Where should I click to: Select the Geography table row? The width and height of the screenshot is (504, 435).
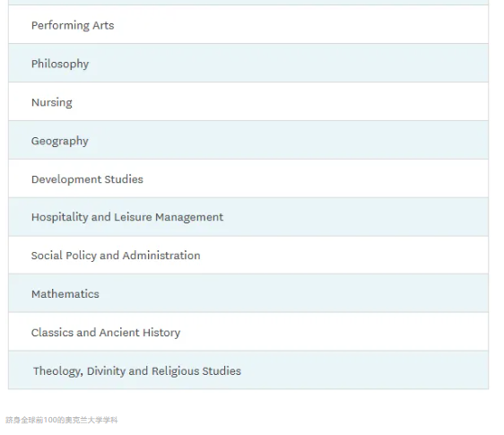point(248,140)
